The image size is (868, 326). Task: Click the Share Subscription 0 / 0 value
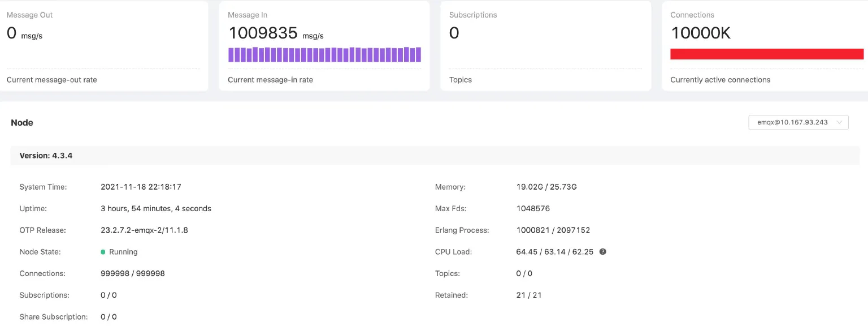108,316
